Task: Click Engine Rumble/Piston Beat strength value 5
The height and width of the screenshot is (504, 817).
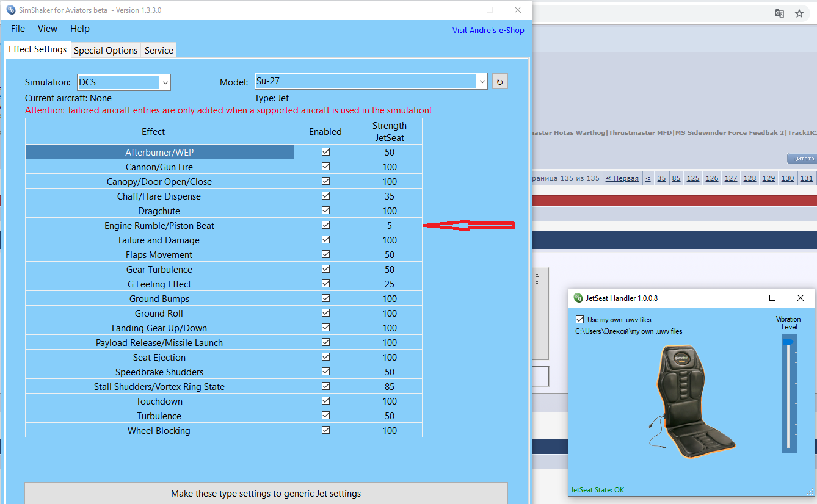Action: pyautogui.click(x=390, y=225)
